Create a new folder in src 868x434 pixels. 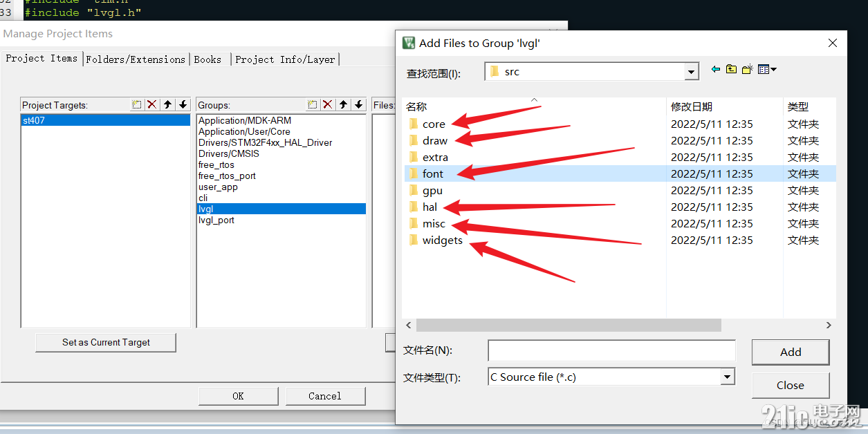pyautogui.click(x=747, y=69)
